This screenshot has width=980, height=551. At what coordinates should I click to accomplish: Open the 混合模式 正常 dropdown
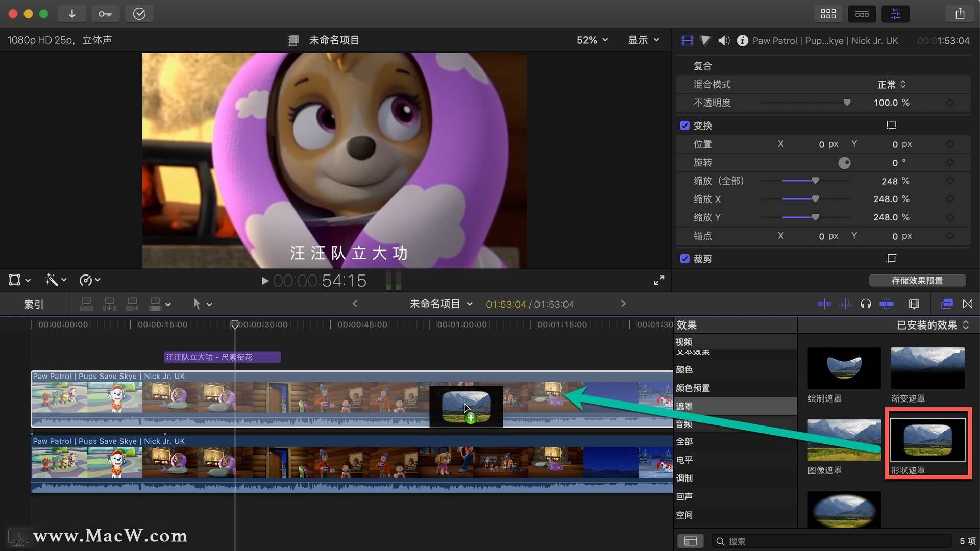pos(891,85)
